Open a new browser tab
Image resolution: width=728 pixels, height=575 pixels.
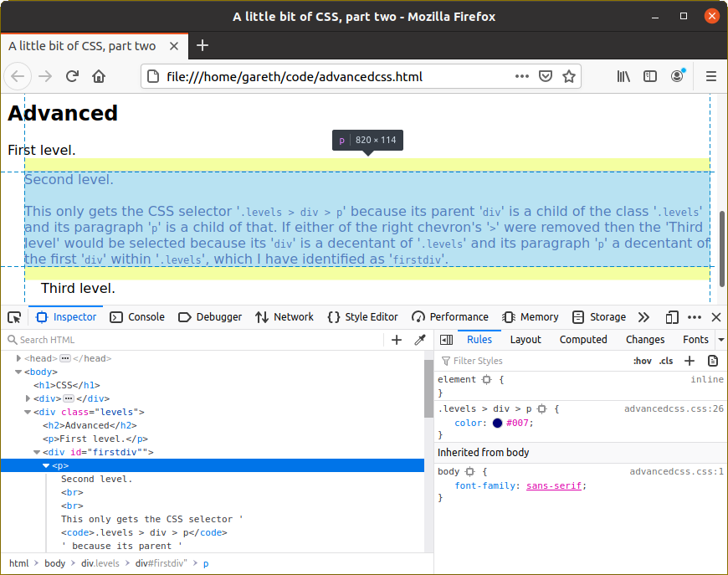click(203, 45)
